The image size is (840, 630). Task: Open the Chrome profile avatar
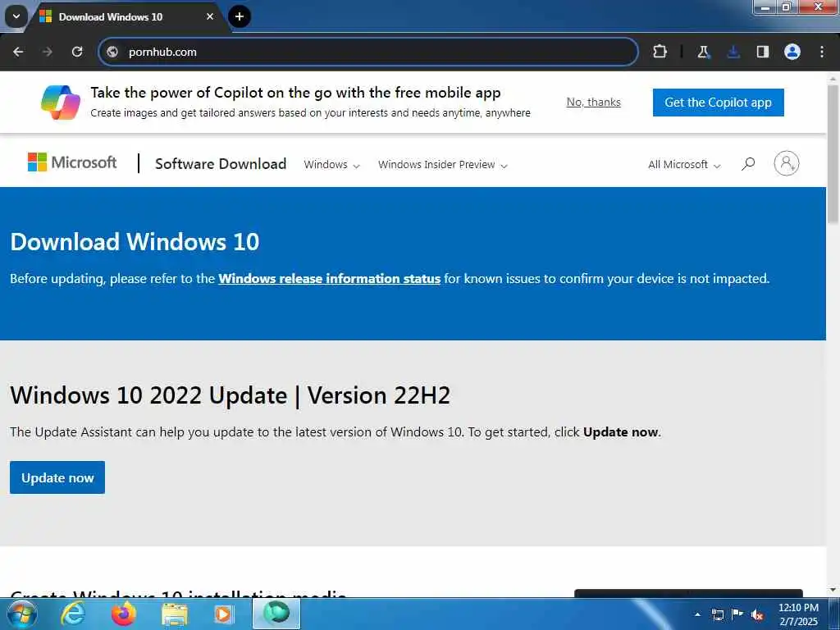(x=792, y=52)
